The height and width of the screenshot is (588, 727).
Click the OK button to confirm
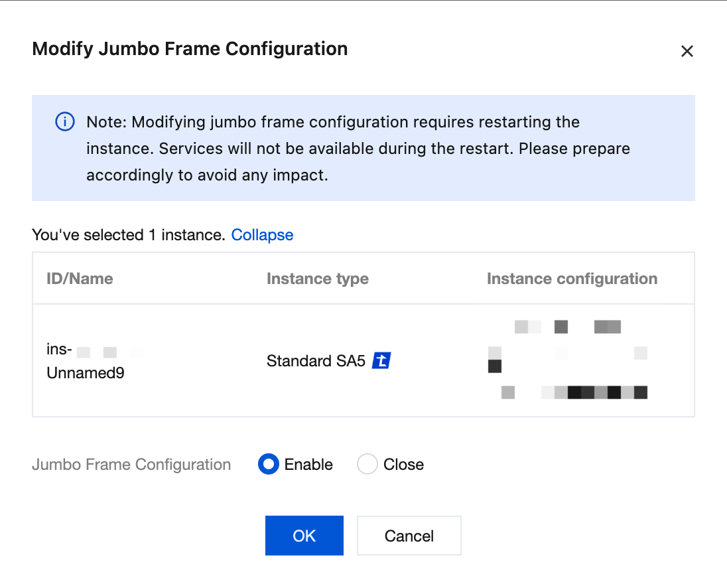[304, 536]
